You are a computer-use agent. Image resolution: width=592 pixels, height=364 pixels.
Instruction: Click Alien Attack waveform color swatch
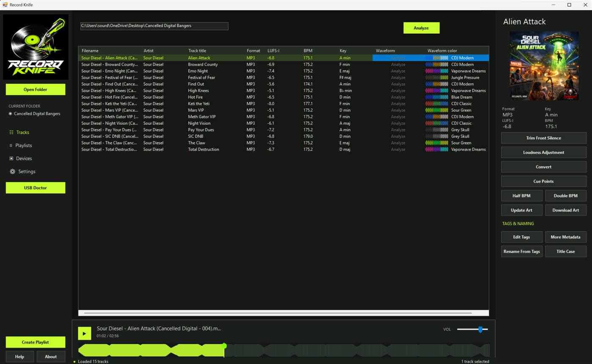click(437, 58)
